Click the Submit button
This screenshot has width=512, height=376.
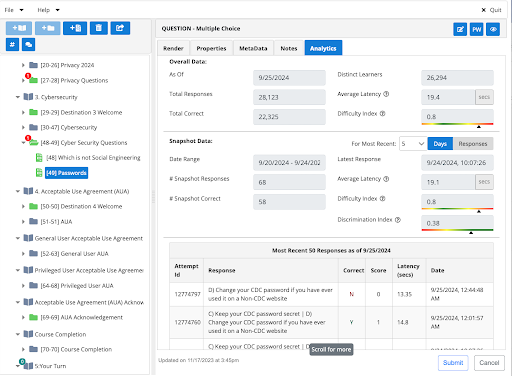[x=453, y=363]
